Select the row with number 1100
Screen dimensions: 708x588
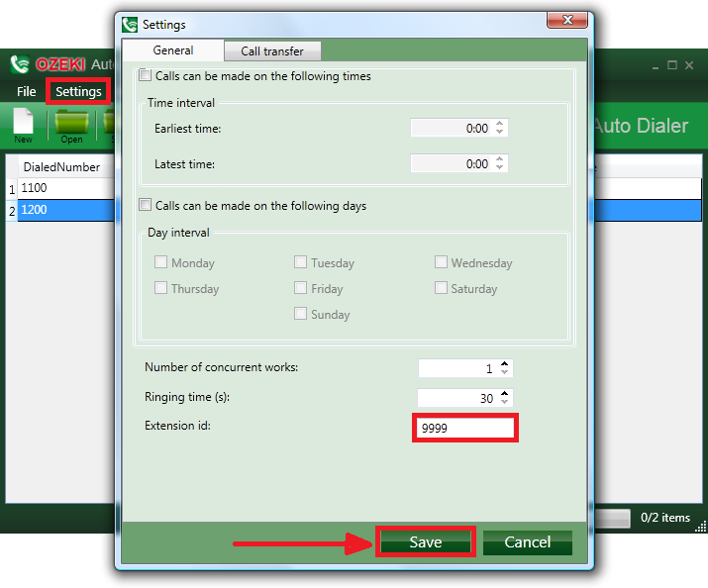65,188
